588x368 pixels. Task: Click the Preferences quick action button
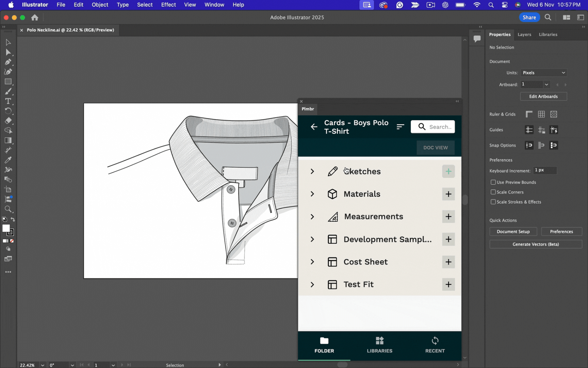pos(561,232)
